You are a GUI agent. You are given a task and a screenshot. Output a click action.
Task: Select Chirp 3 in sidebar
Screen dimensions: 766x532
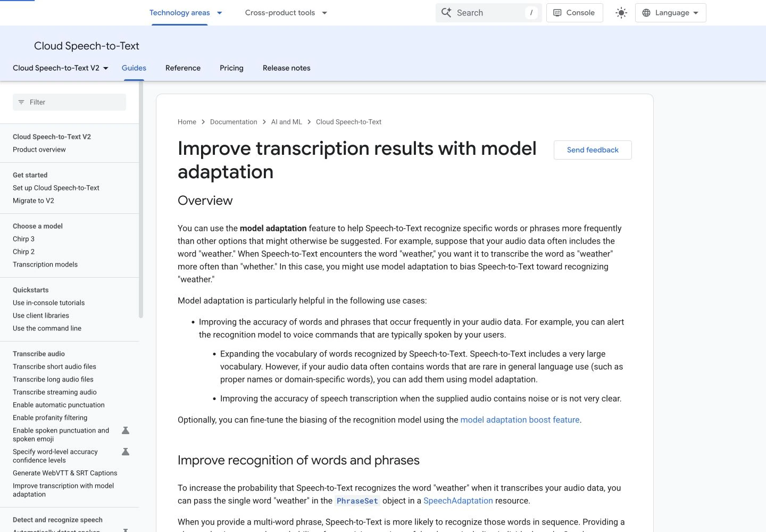23,239
